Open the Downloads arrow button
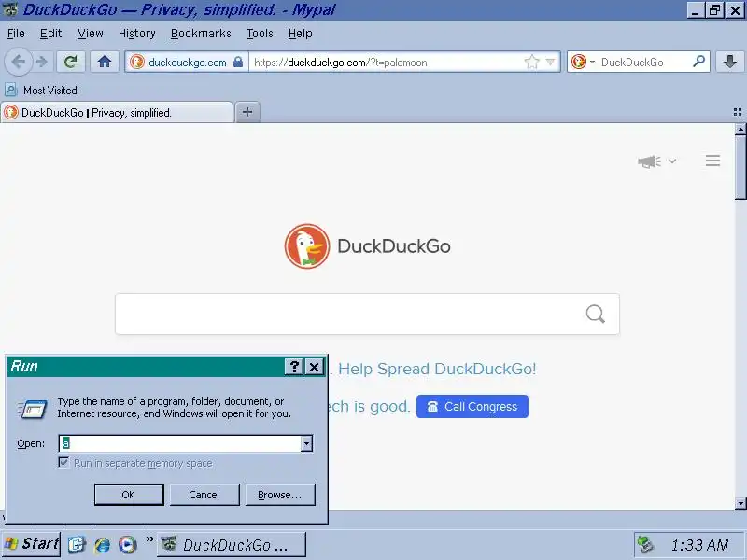The height and width of the screenshot is (560, 747). [x=730, y=62]
